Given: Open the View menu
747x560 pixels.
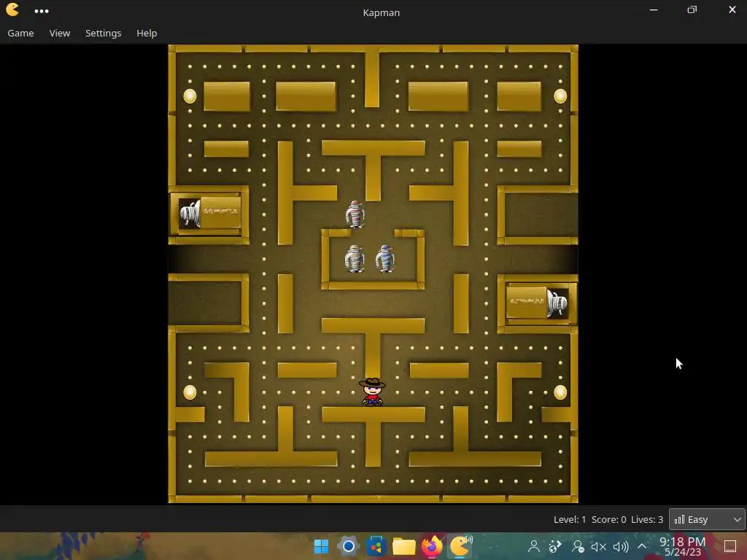Looking at the screenshot, I should click(x=60, y=34).
